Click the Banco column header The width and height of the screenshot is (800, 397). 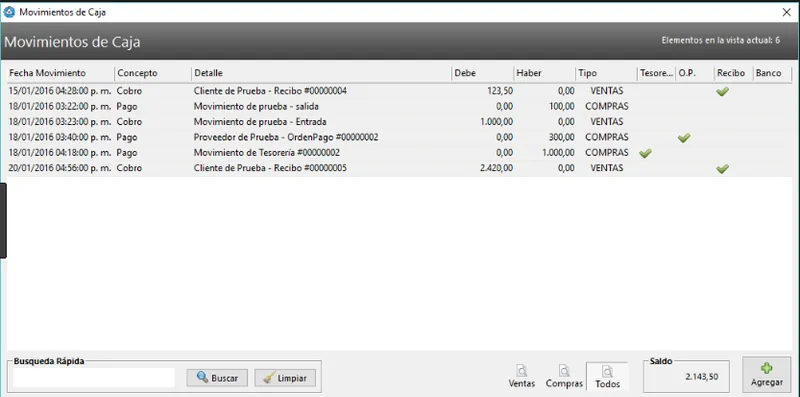coord(772,73)
